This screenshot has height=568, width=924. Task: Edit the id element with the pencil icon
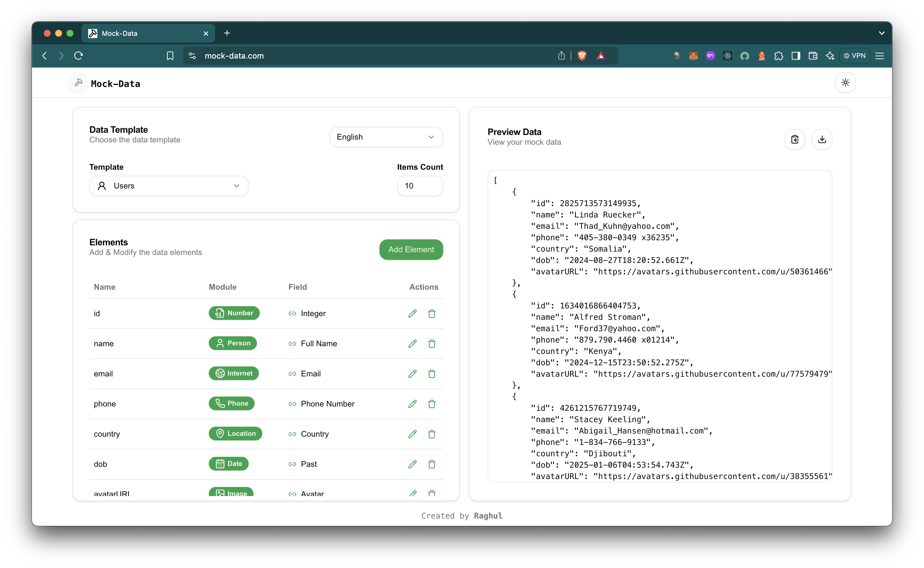point(412,313)
